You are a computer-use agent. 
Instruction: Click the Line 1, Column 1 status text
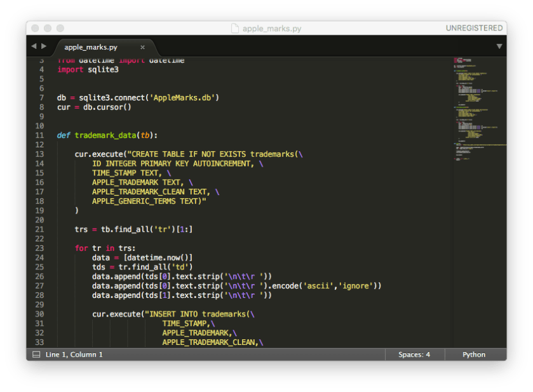pos(74,355)
